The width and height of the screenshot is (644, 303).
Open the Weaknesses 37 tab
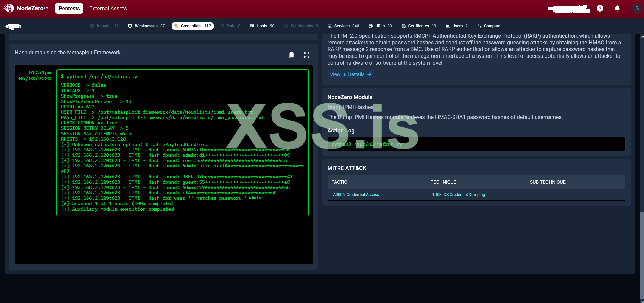(147, 26)
